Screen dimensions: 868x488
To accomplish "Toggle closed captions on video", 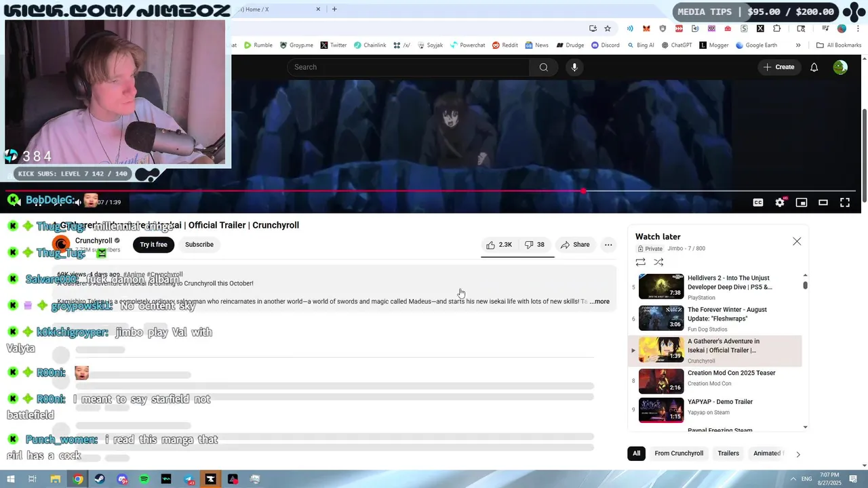I will click(x=758, y=202).
